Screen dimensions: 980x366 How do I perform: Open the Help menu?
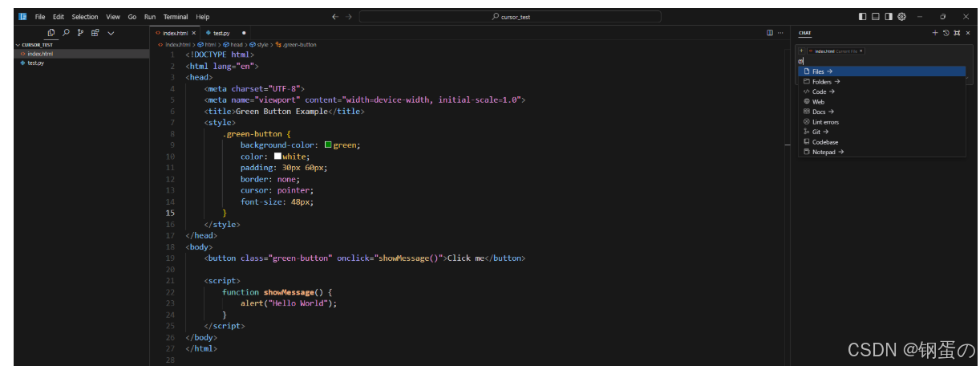coord(203,17)
